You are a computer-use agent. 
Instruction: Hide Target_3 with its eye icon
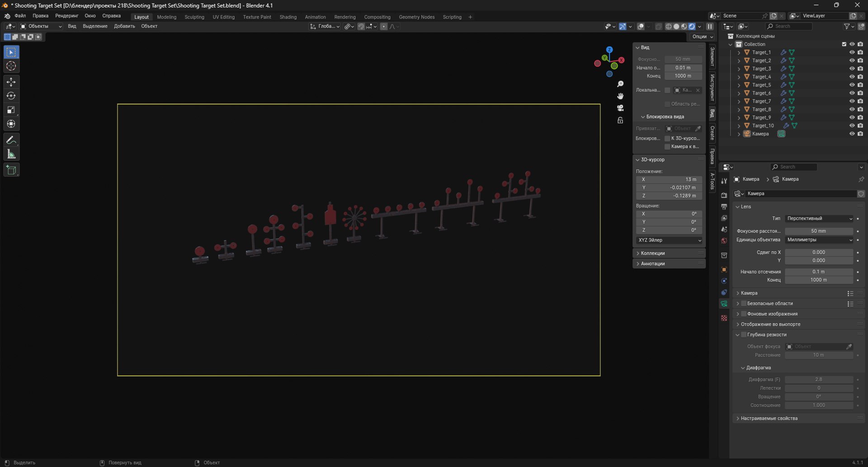(852, 69)
